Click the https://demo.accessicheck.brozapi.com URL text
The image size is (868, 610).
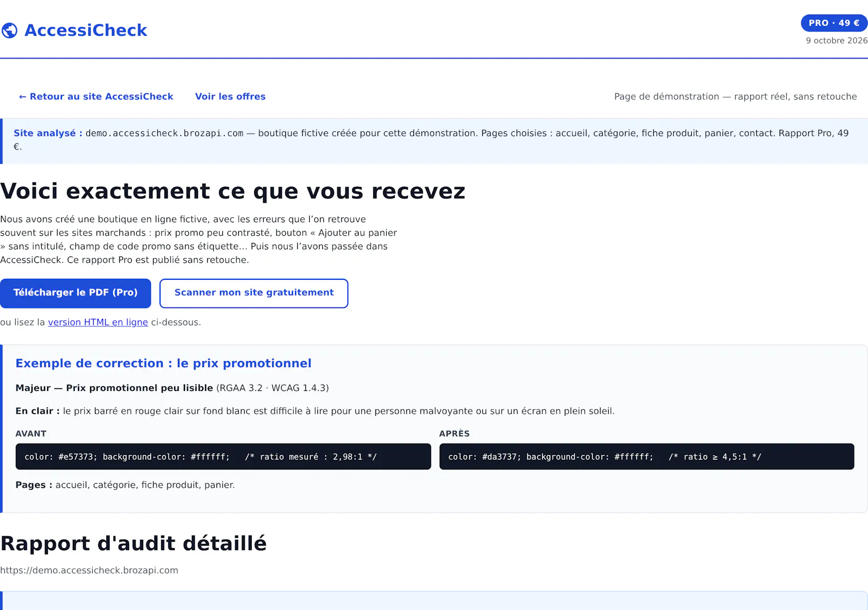(89, 570)
